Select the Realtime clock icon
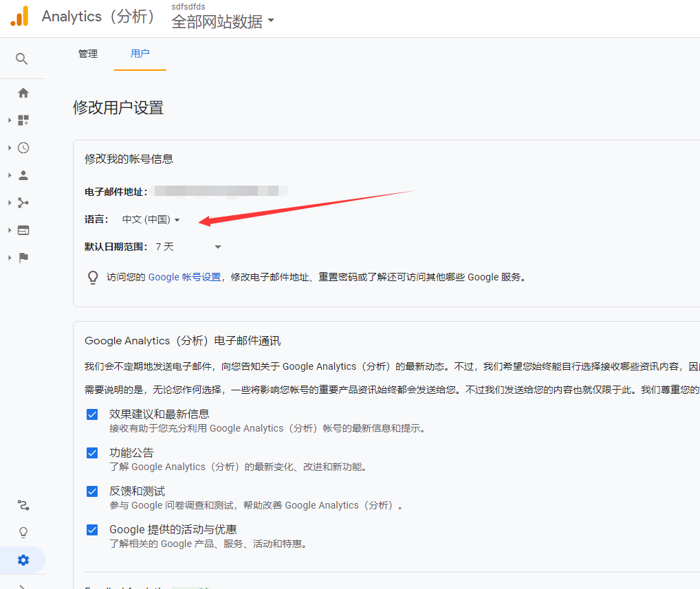 [x=23, y=147]
